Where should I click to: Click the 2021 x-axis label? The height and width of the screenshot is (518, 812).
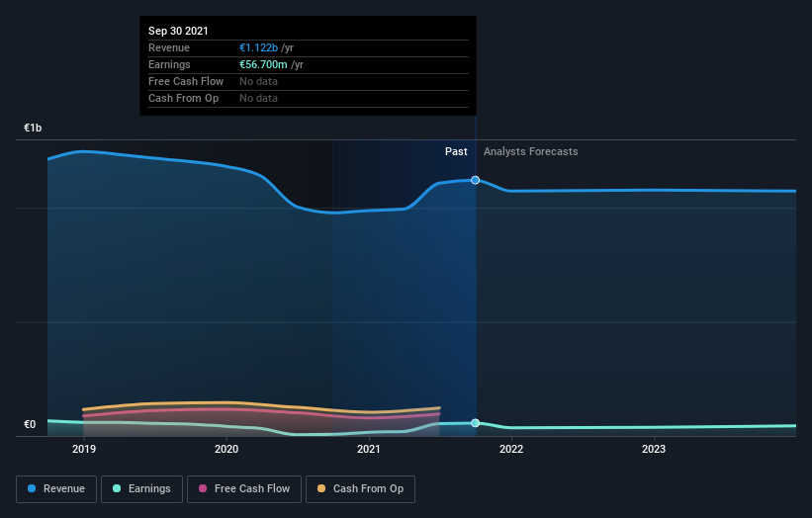pos(369,449)
